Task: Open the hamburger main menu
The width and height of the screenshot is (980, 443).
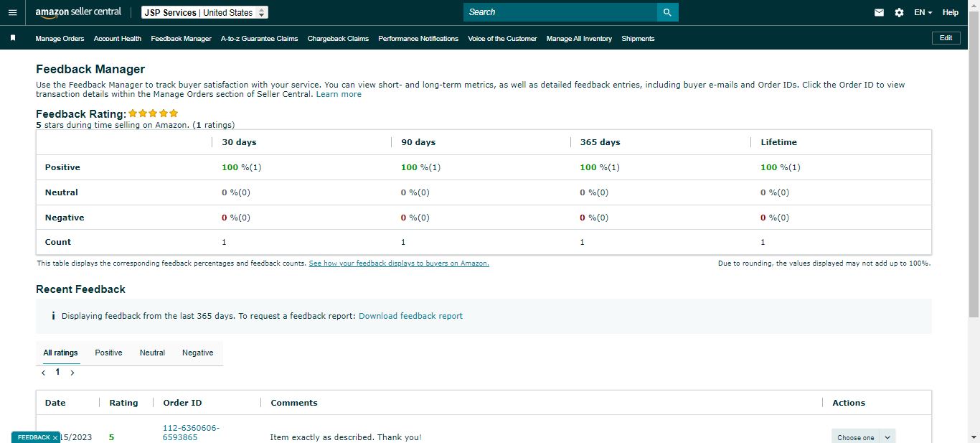Action: click(x=12, y=12)
